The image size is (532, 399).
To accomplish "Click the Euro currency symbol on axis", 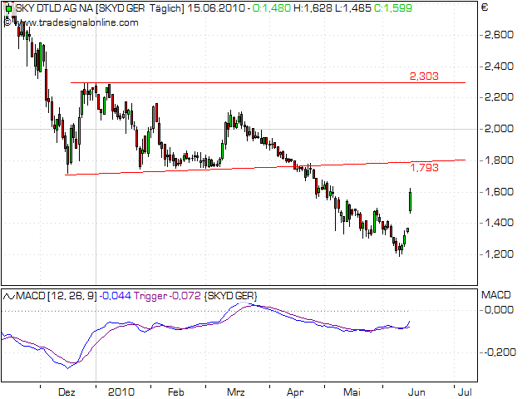I will point(485,7).
